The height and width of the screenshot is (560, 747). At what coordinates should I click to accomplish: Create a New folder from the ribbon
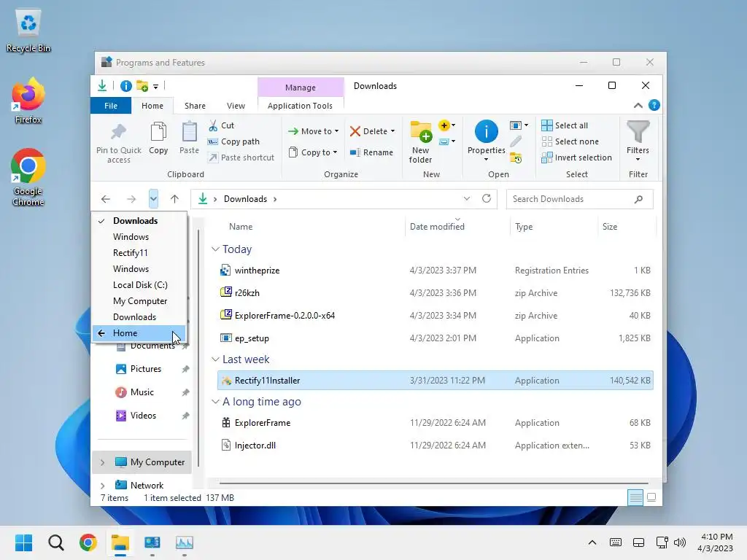pyautogui.click(x=420, y=142)
